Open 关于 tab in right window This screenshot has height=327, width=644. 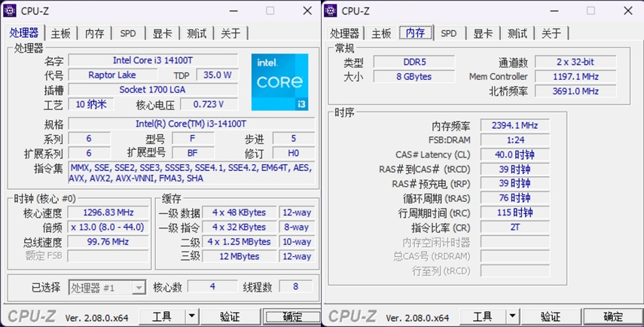(551, 33)
